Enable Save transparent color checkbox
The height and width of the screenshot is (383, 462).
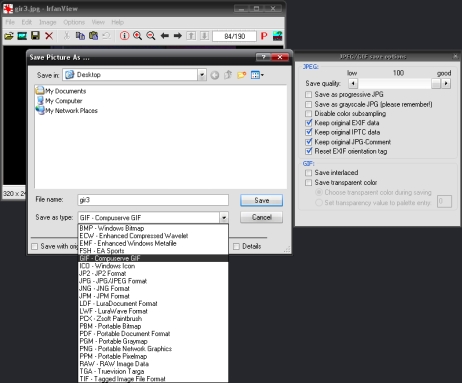point(309,183)
